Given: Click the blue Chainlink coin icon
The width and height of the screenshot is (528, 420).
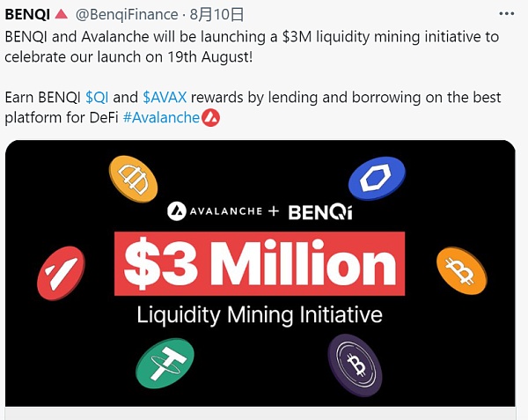Looking at the screenshot, I should (376, 179).
